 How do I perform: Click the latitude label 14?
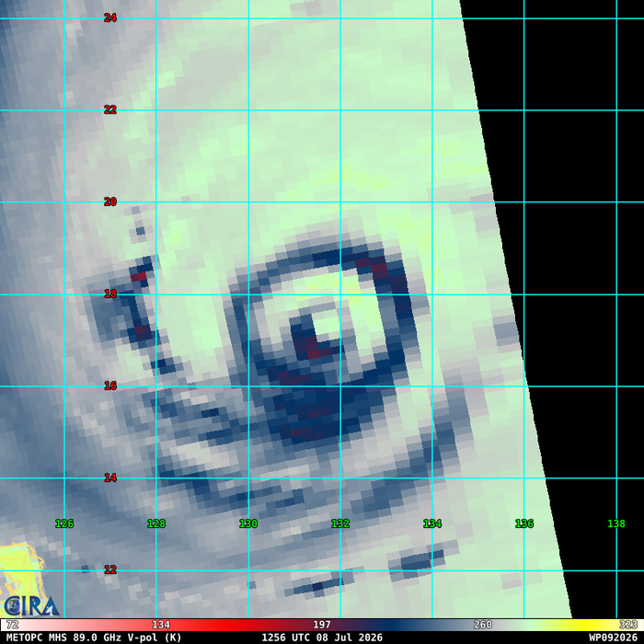click(110, 477)
